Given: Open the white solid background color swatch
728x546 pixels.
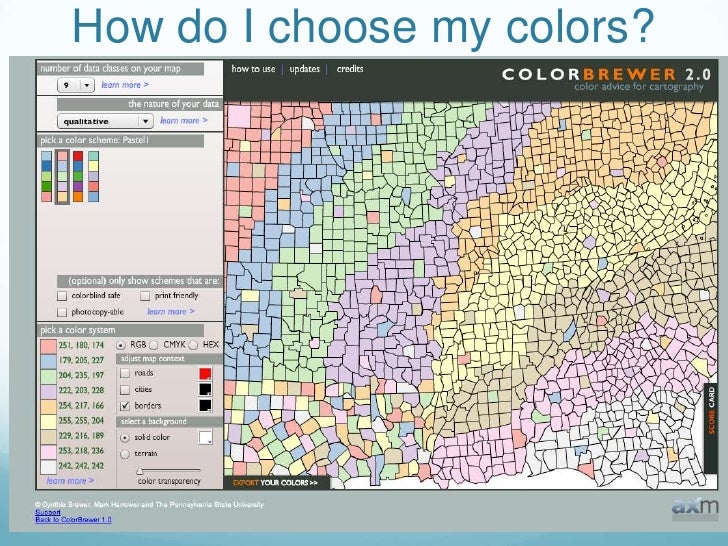Looking at the screenshot, I should tap(205, 437).
